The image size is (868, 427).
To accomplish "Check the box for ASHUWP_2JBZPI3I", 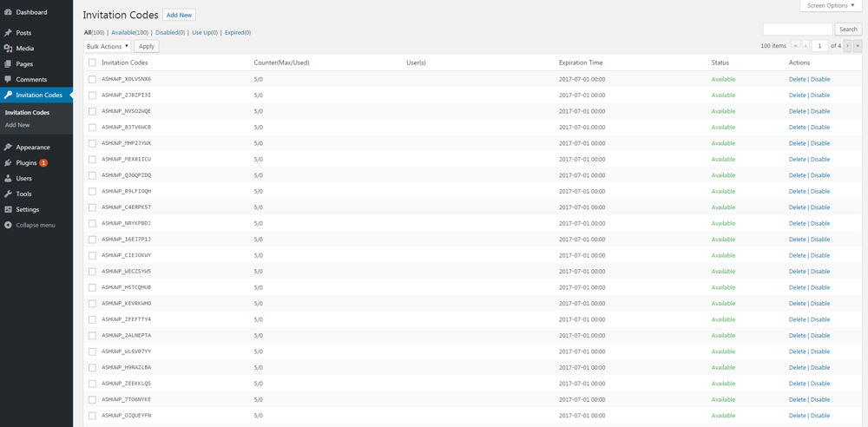I will coord(93,95).
